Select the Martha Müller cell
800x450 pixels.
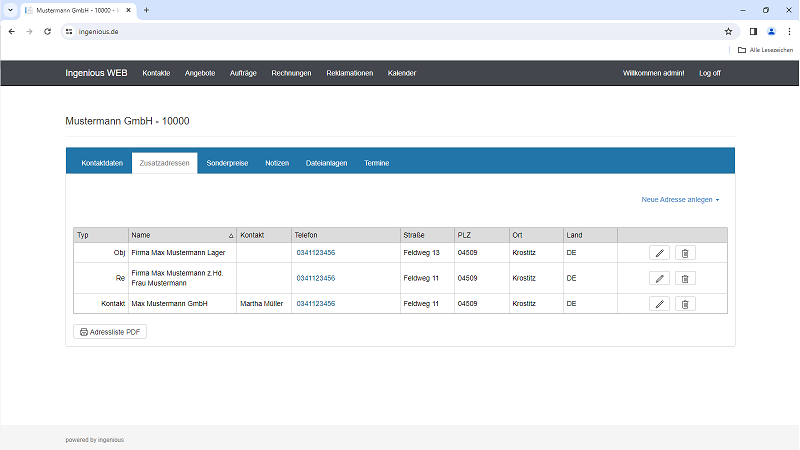click(x=264, y=304)
